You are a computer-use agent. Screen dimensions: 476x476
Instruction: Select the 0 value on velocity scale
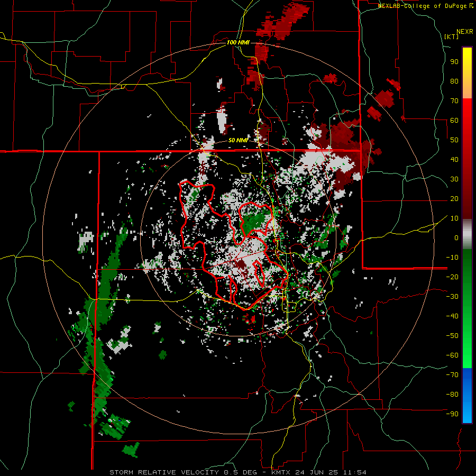click(456, 238)
